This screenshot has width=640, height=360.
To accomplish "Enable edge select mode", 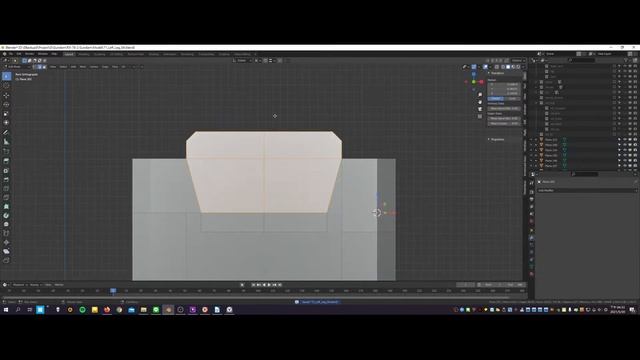I will 40,67.
